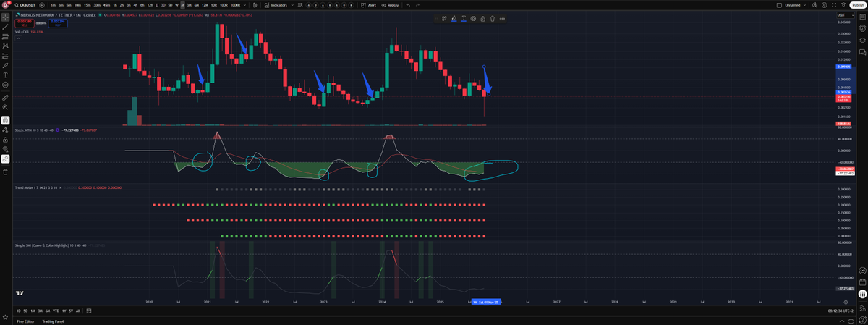Screen dimensions: 868x325
Task: Select the 15m timeframe
Action: [x=86, y=5]
